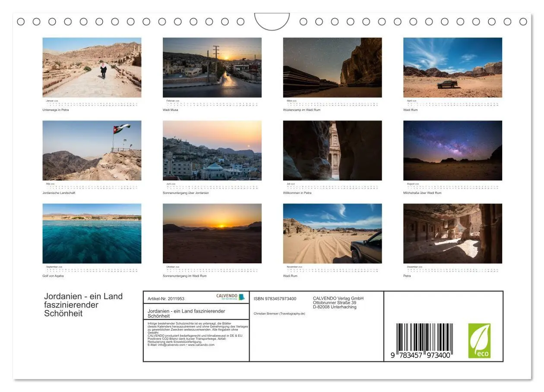Click the caption 'Willkommen in Petra'
Viewport: 544px width, 392px height.
297,193
